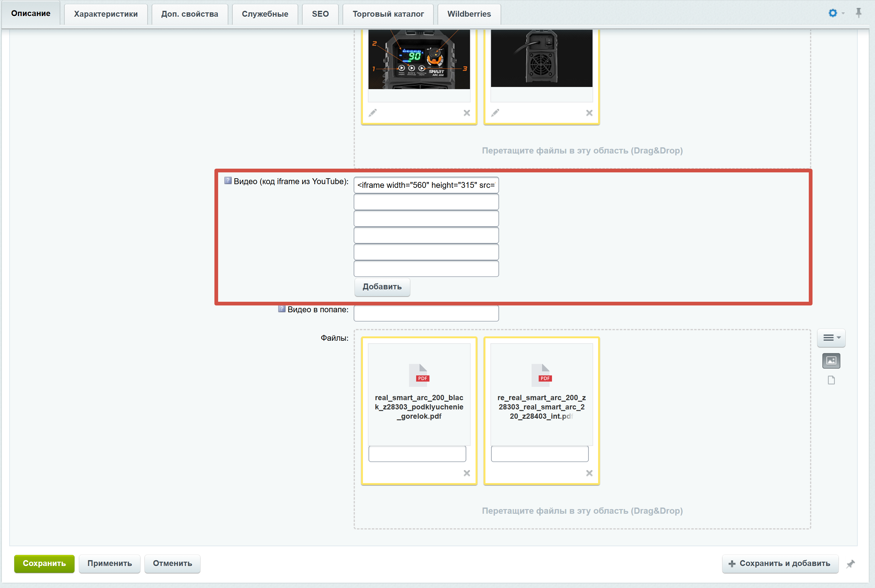Switch to Характеристики tab
875x588 pixels.
click(106, 14)
